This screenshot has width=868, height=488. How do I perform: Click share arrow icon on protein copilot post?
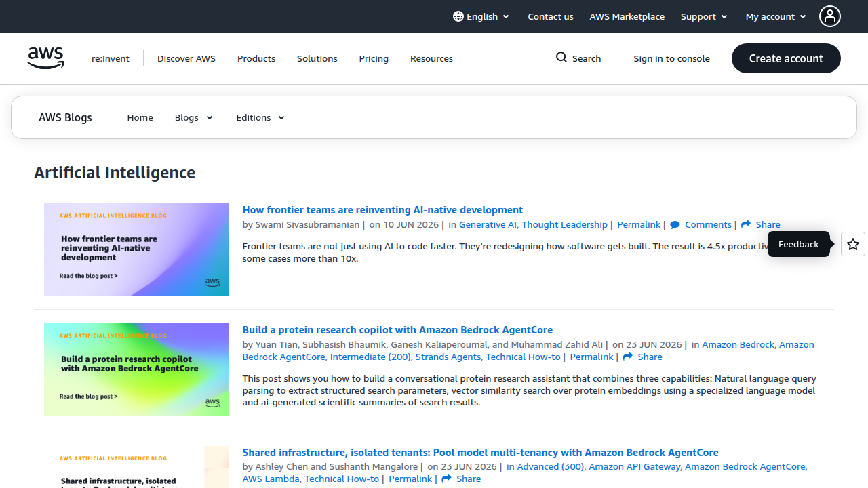[628, 357]
